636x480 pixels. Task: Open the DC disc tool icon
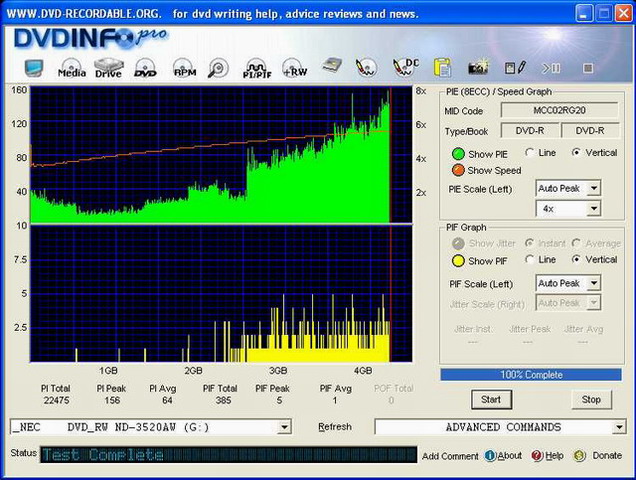(x=406, y=67)
